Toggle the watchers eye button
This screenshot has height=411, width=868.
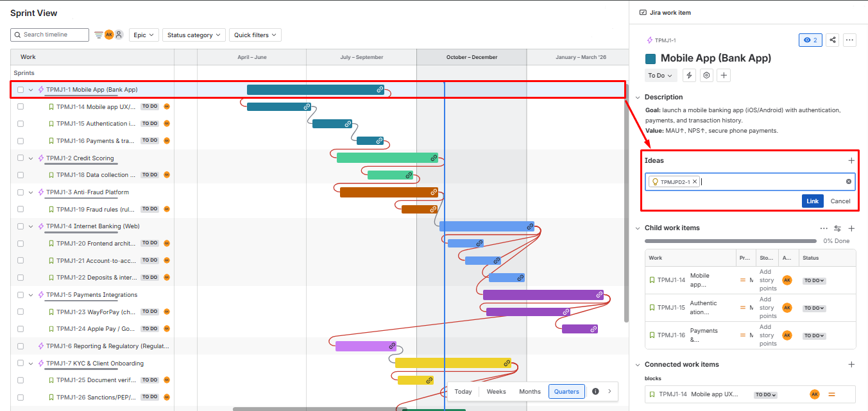pos(810,40)
